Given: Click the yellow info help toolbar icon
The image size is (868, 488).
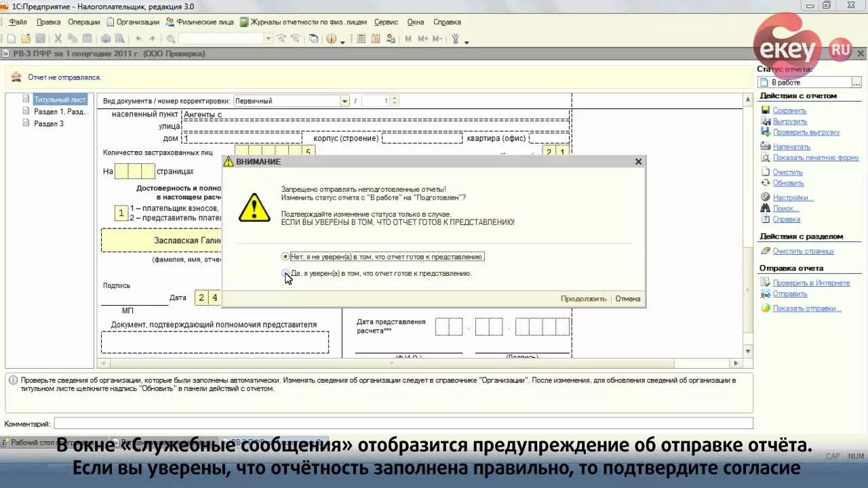Looking at the screenshot, I should point(331,39).
